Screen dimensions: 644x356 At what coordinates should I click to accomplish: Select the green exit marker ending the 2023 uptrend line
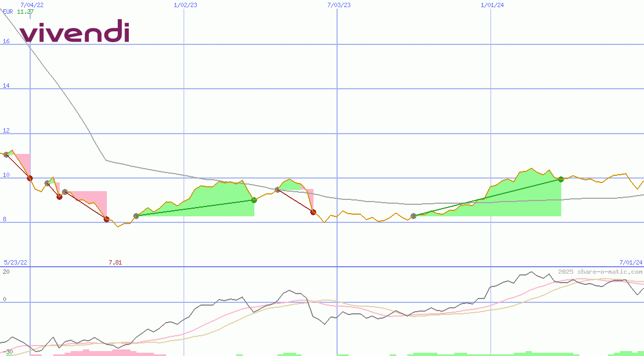(254, 200)
